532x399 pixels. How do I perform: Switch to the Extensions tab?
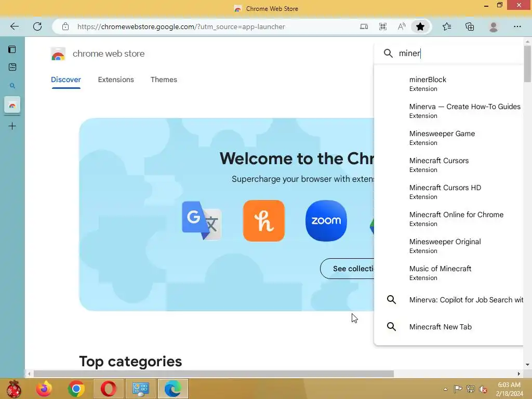tap(116, 79)
